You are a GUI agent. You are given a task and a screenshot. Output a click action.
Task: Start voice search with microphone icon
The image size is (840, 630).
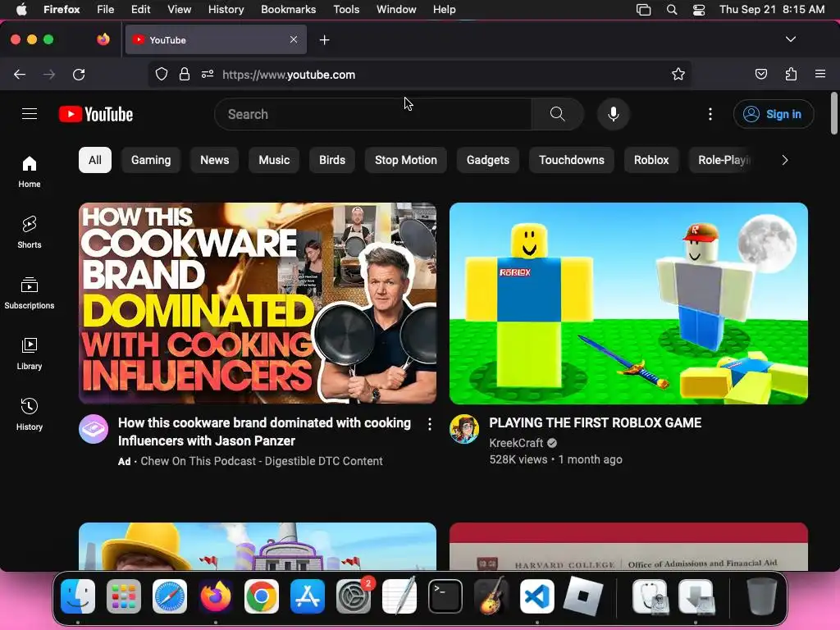(x=614, y=114)
